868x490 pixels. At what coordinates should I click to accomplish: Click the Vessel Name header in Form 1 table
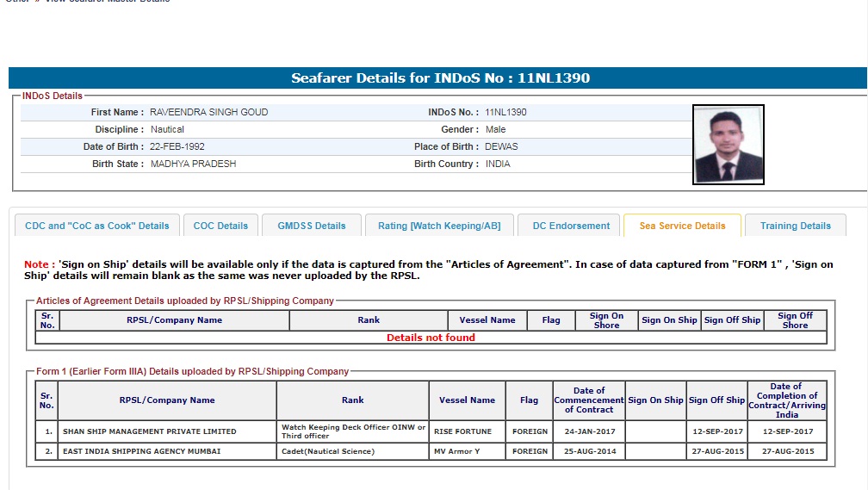[467, 400]
